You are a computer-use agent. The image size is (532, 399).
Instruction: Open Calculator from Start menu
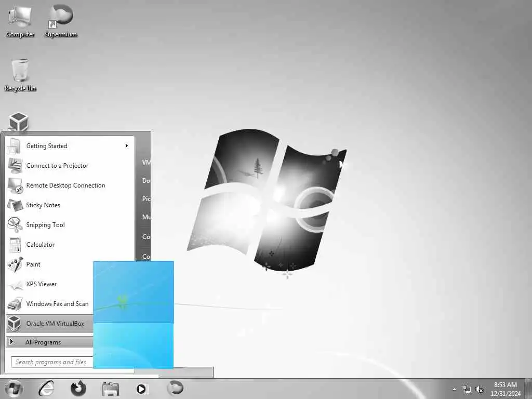click(x=70, y=245)
